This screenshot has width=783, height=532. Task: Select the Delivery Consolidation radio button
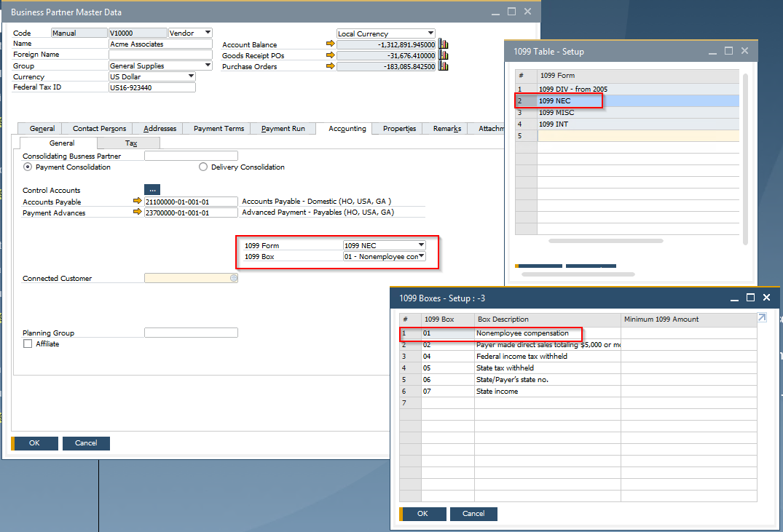[202, 167]
